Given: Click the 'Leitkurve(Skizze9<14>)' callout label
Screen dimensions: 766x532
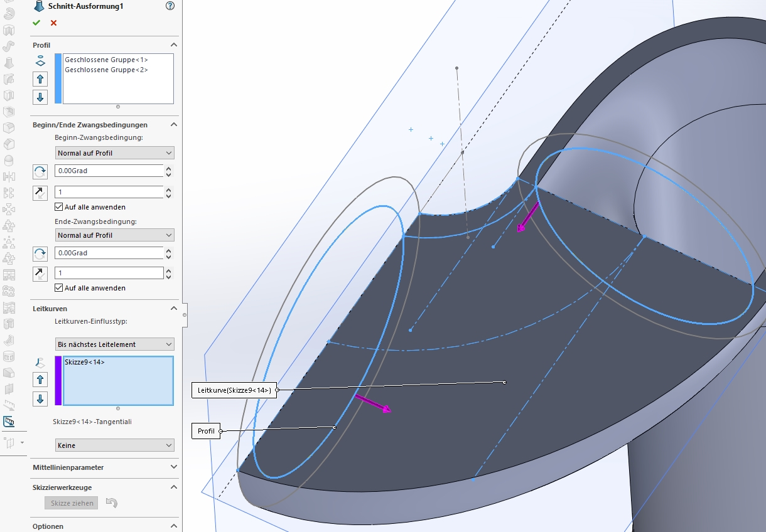Looking at the screenshot, I should click(x=234, y=390).
